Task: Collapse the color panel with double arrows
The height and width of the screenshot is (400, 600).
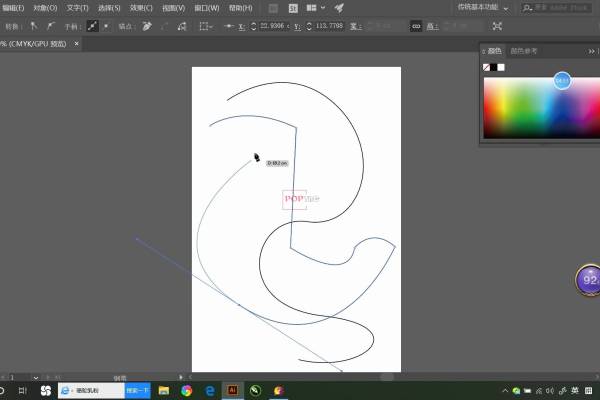Action: [591, 51]
